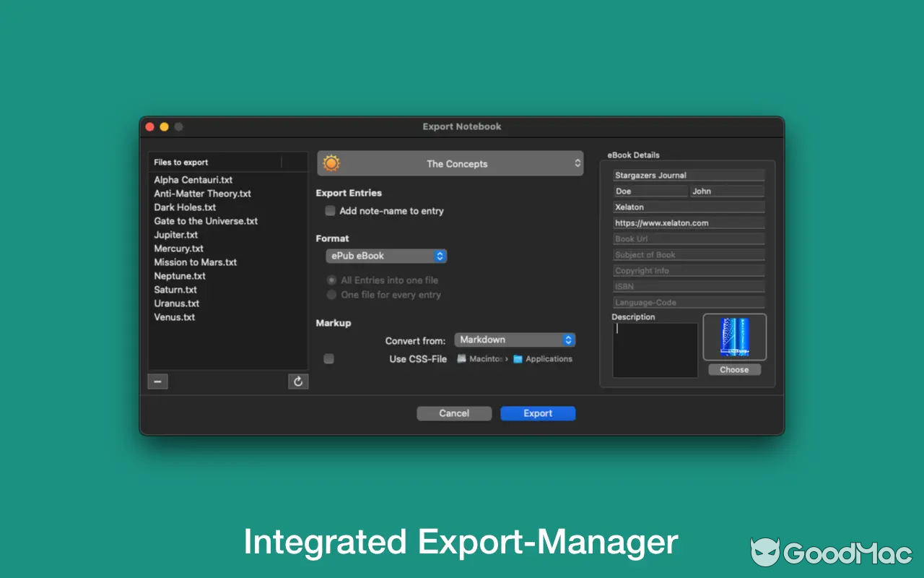This screenshot has height=578, width=924.
Task: Click the sun notebook icon
Action: (x=331, y=163)
